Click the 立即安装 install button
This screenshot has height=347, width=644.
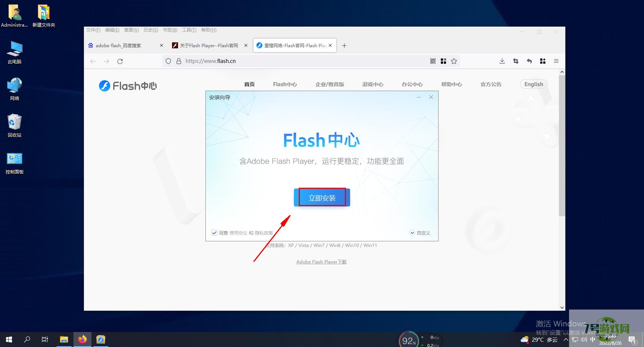click(322, 197)
